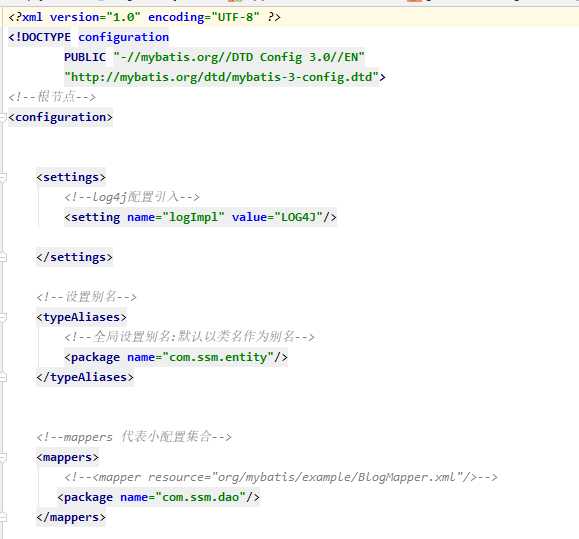Click the 设置别名 comment line
Screen dimensions: 579x539
click(x=86, y=297)
